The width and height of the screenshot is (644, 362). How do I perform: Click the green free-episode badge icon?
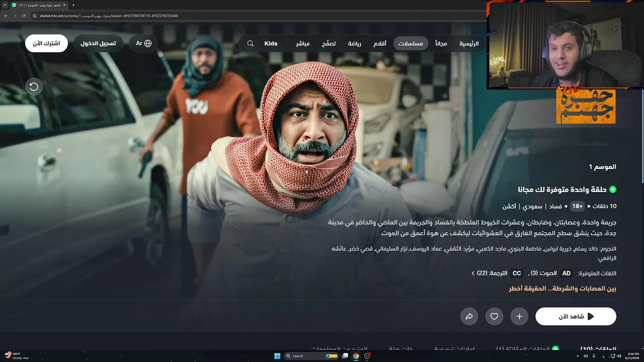pyautogui.click(x=612, y=190)
